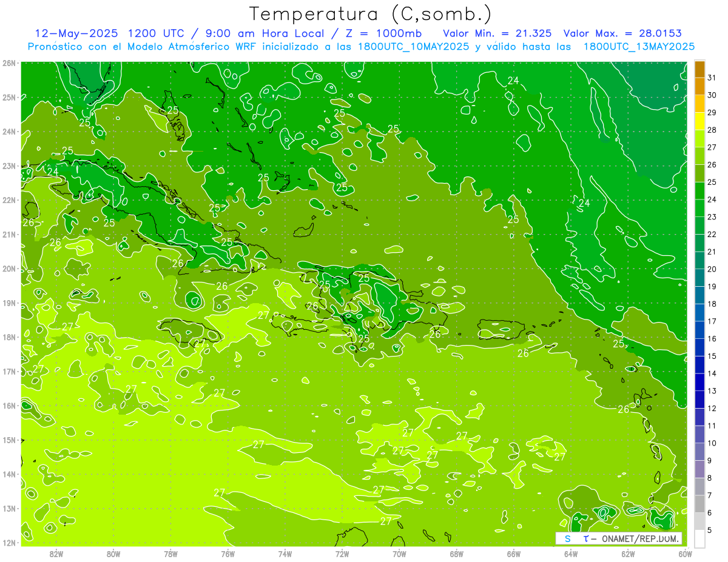Screen dimensions: 728x562
Task: Click the "60W" longitude axis label
Action: click(686, 553)
